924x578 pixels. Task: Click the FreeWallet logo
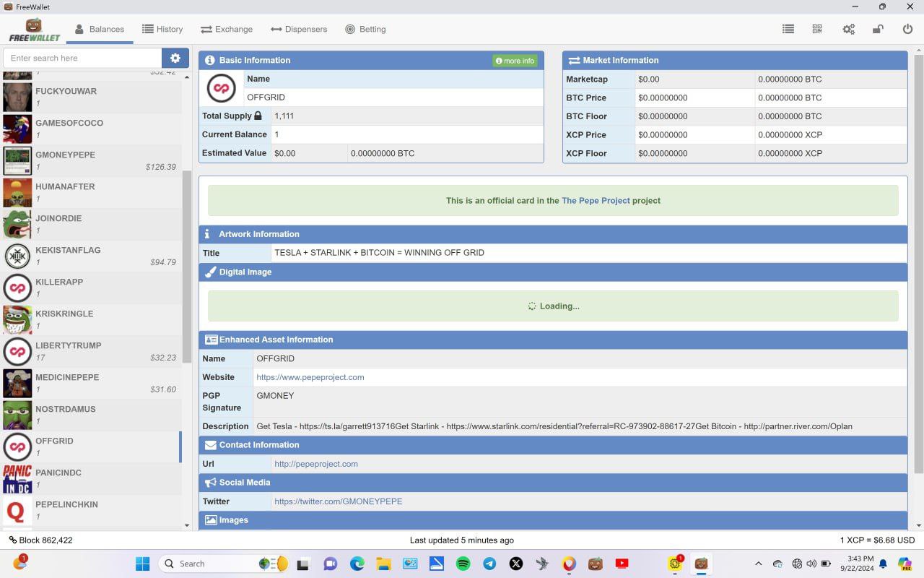click(x=34, y=30)
